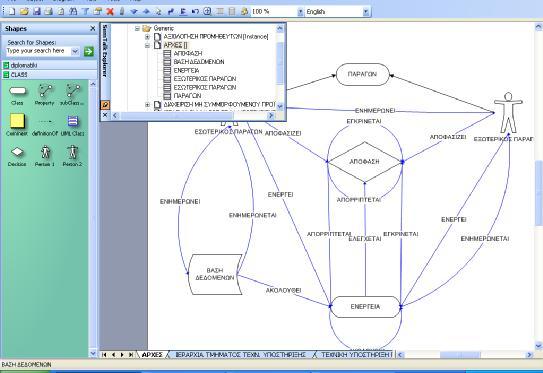Collapse the ΑΡΧΕΣ tree node

pos(147,45)
